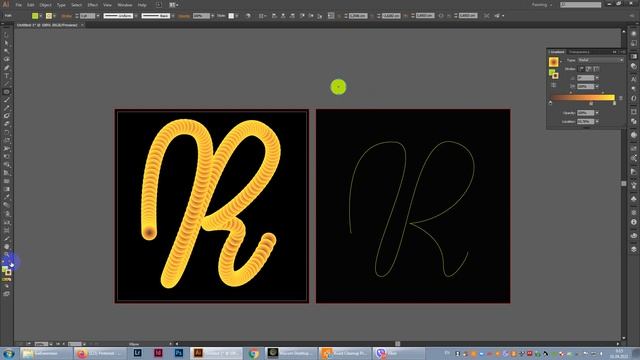Select the Eyedropper tool
The height and width of the screenshot is (360, 640).
pos(6,197)
